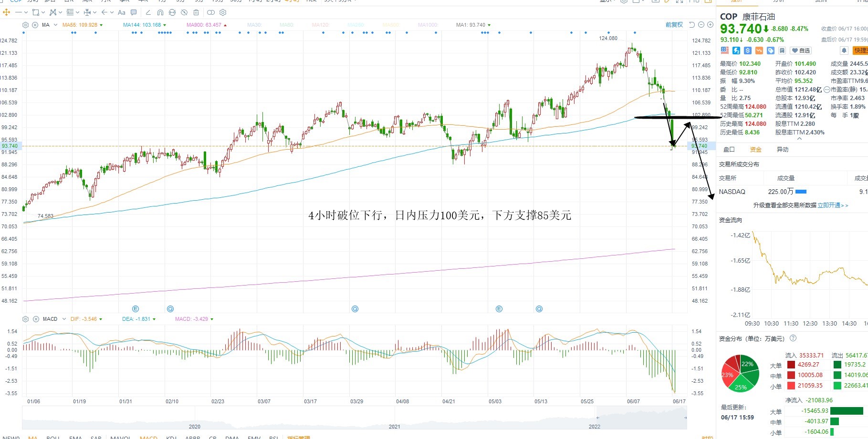
Task: Toggle DEA line dropdown marker
Action: 154,319
